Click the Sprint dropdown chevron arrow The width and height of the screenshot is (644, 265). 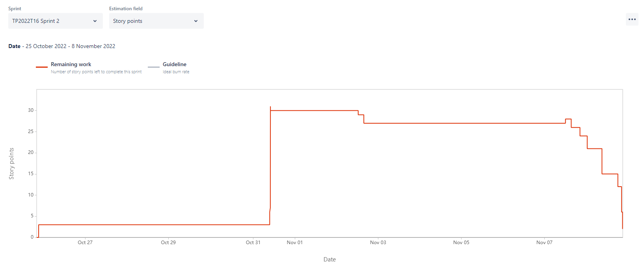coord(95,21)
